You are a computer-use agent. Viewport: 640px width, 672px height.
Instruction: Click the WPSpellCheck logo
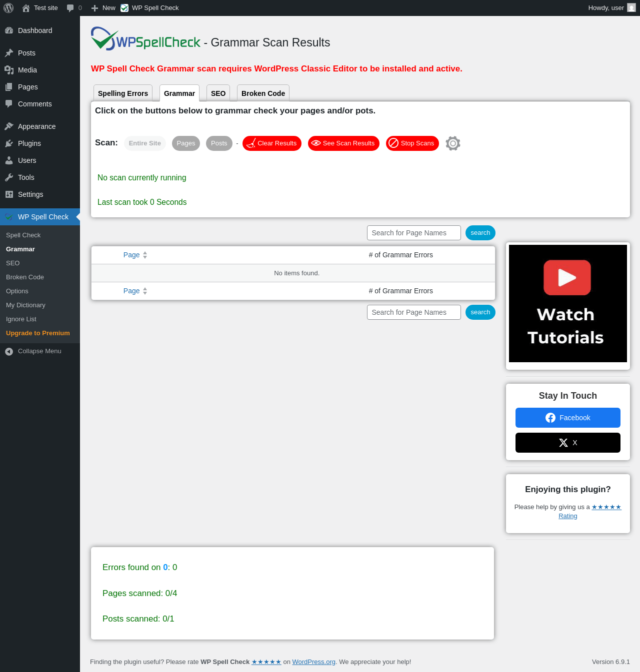(145, 39)
